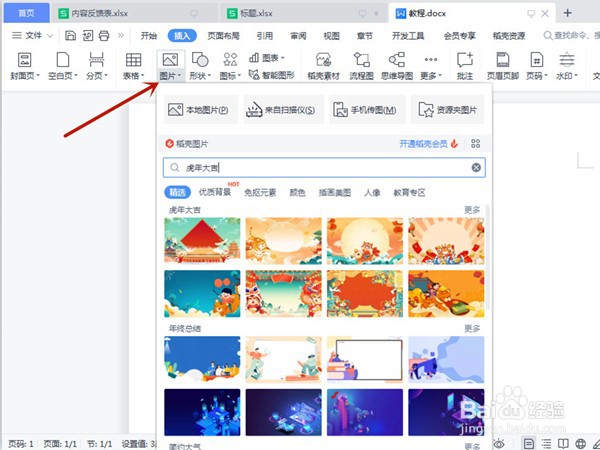Expand quick access toolbar overflow chevron
The image size is (600, 450).
pos(121,36)
